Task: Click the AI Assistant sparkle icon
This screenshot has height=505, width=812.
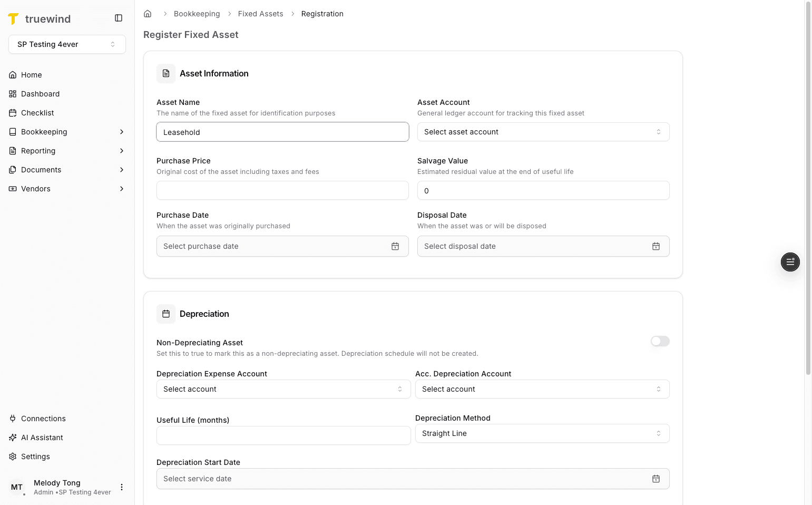Action: (13, 437)
